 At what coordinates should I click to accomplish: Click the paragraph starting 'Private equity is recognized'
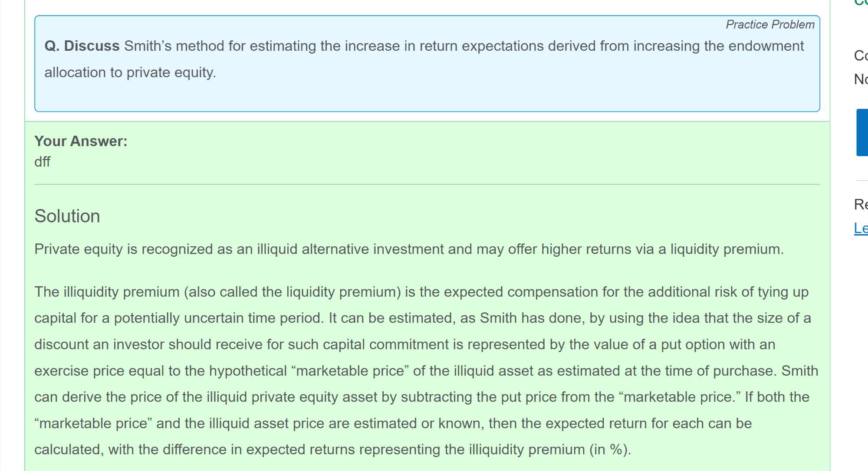408,249
